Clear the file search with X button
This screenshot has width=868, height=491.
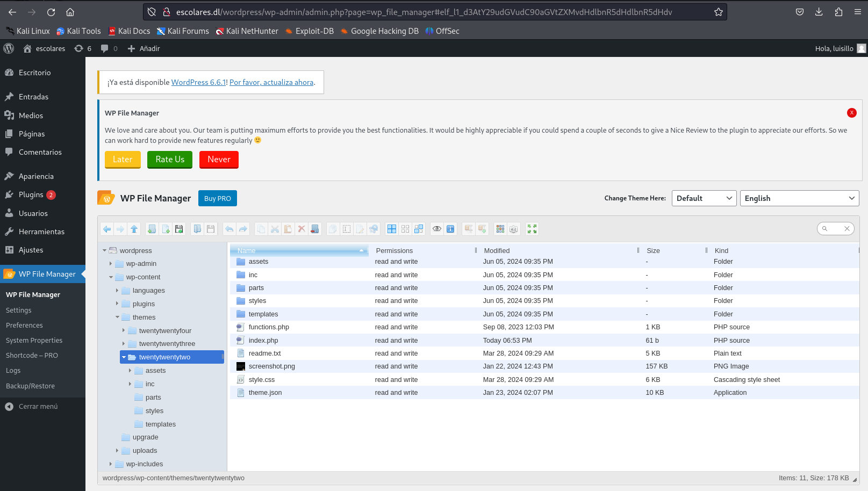[847, 229]
